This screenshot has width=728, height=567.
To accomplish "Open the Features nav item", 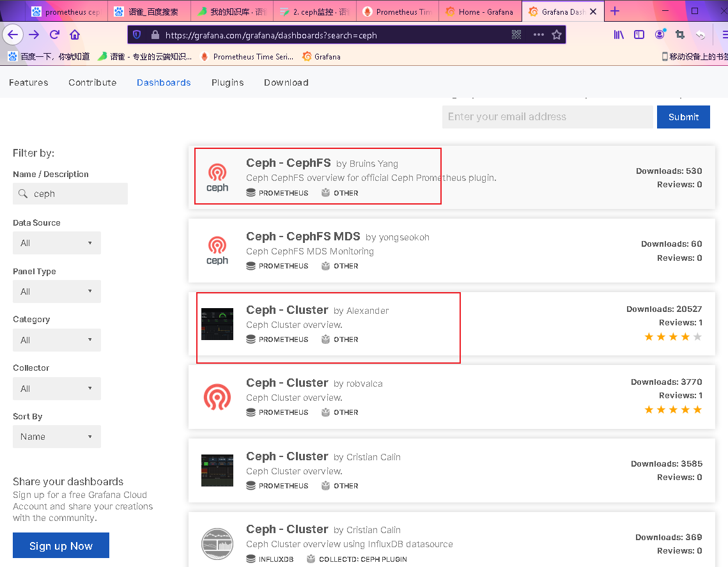I will click(29, 82).
